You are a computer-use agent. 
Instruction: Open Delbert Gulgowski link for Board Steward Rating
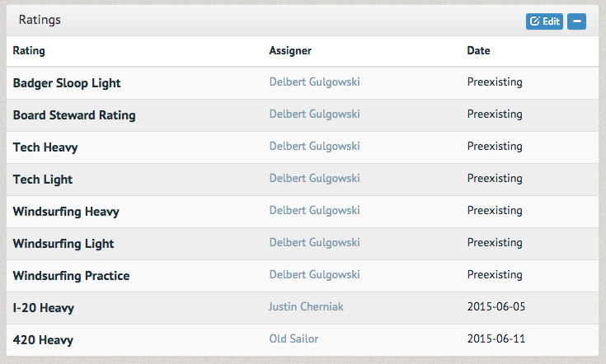tap(315, 114)
